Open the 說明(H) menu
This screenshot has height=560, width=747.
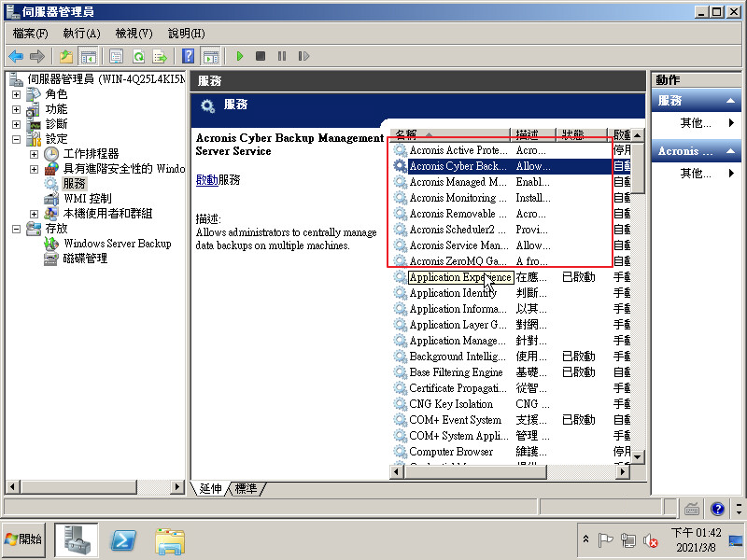(186, 34)
